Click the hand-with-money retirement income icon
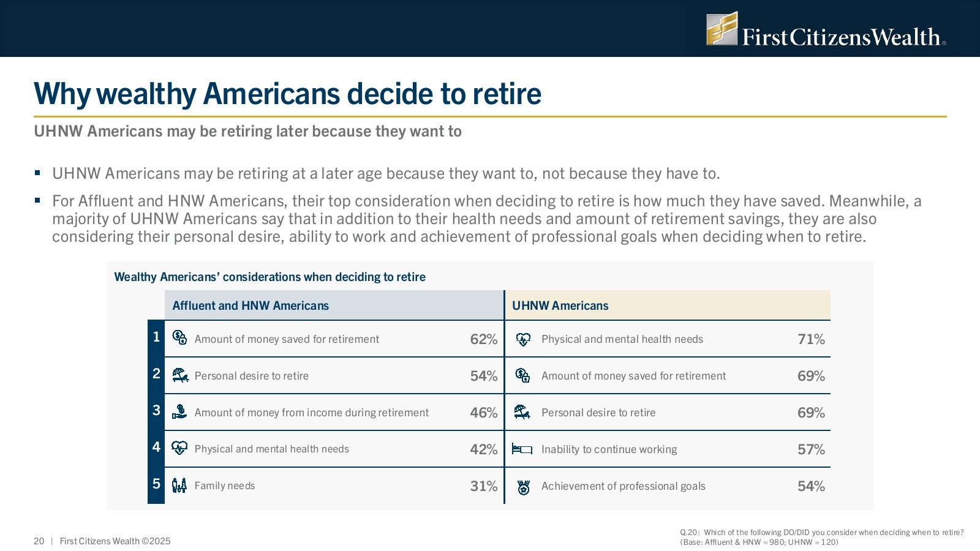Image resolution: width=980 pixels, height=551 pixels. (179, 411)
